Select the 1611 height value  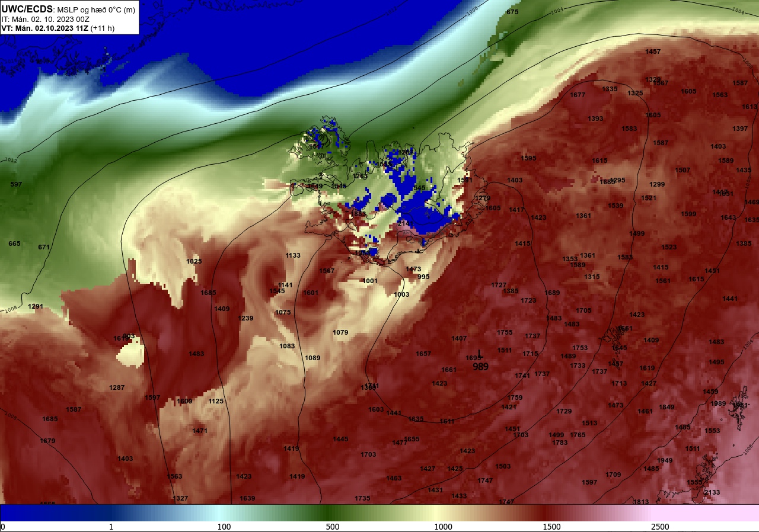(x=447, y=421)
